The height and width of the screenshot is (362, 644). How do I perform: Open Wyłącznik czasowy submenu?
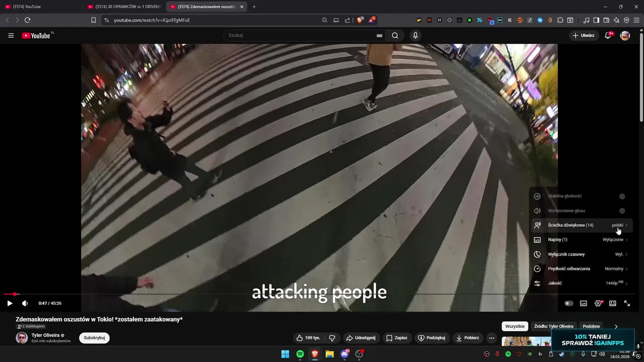(x=581, y=254)
